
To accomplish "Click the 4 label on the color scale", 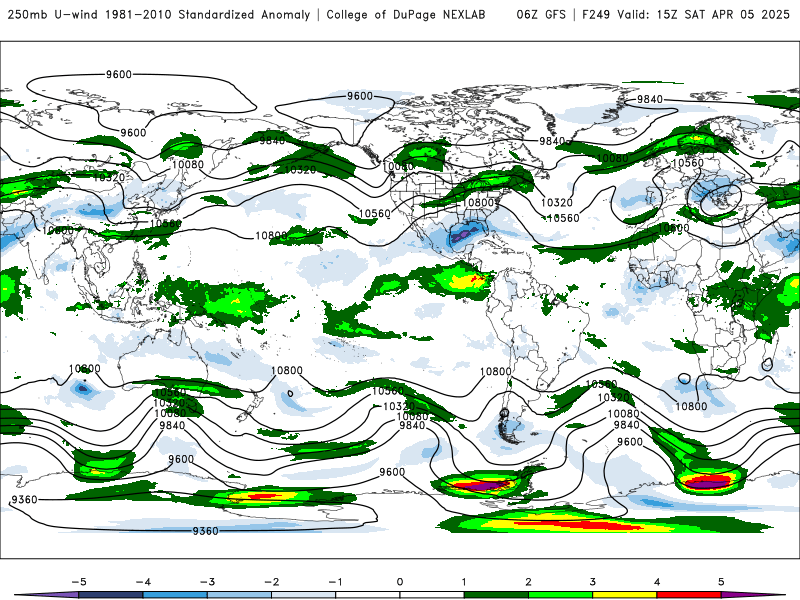I will (x=657, y=582).
